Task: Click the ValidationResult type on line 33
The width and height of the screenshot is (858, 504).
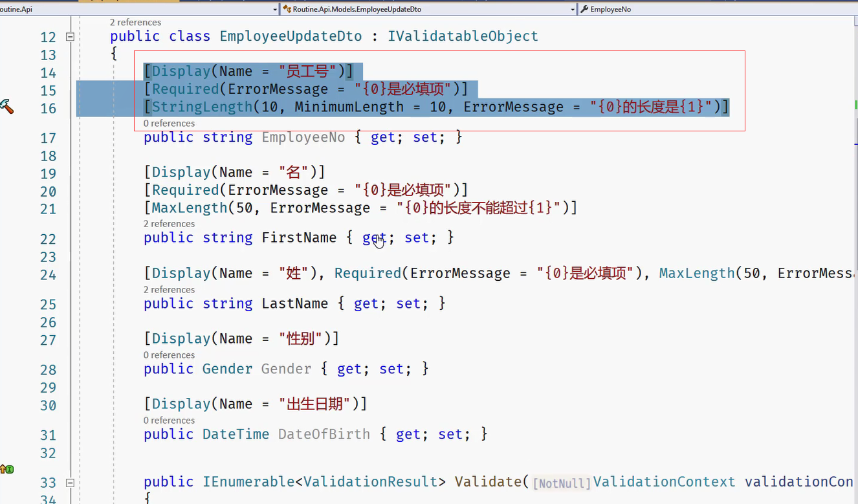Action: 371,482
